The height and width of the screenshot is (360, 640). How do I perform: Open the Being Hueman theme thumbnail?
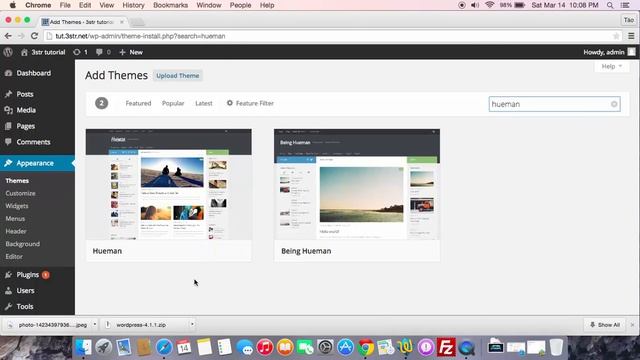coord(357,184)
